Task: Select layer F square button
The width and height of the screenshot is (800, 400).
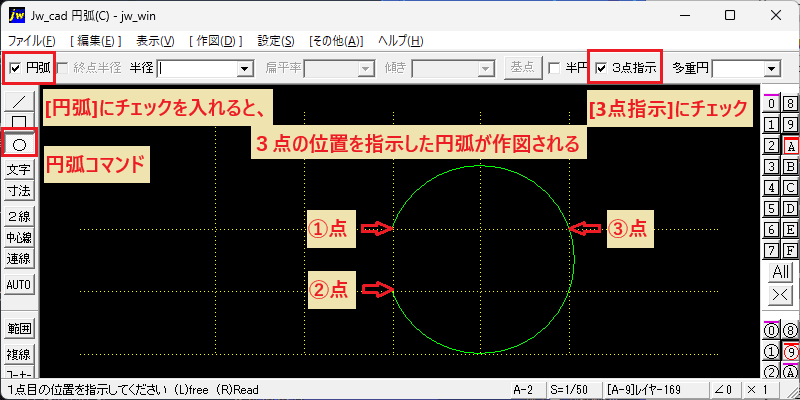Action: pyautogui.click(x=790, y=251)
